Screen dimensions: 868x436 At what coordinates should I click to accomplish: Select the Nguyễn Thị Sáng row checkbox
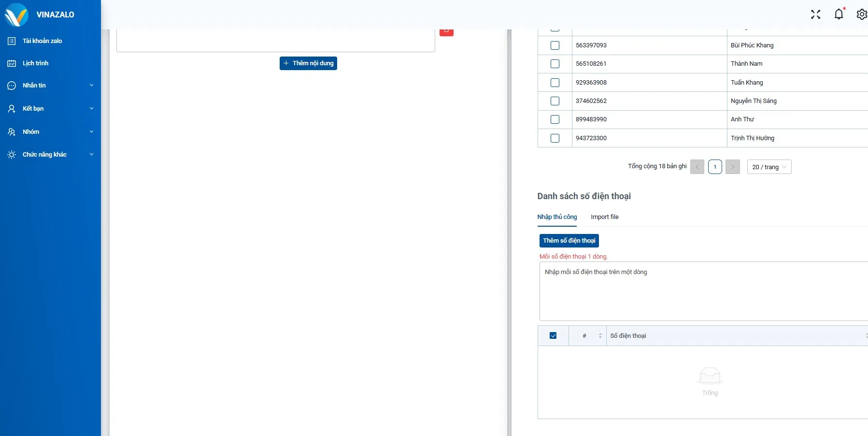(x=555, y=101)
